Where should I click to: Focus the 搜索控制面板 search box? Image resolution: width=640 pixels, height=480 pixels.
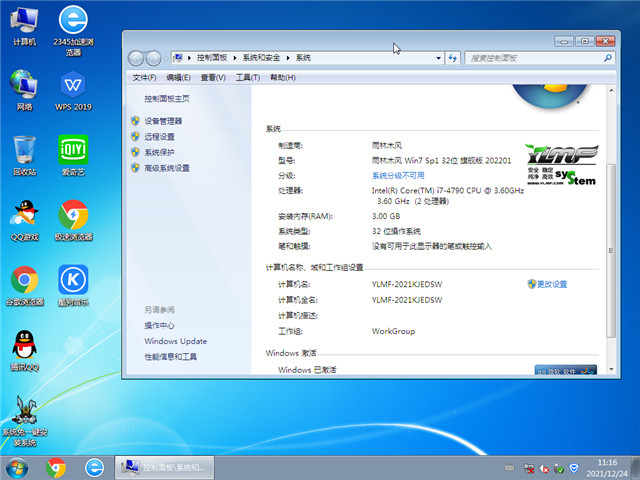tap(540, 58)
